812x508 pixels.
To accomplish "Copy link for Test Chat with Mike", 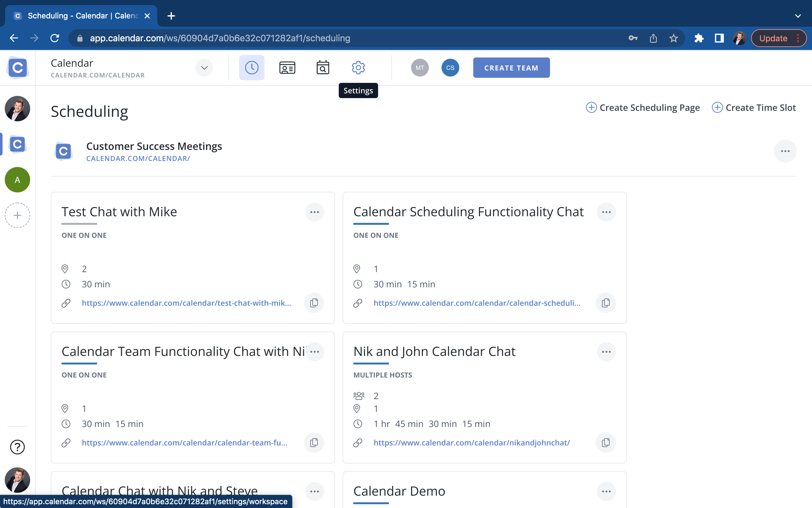I will tap(314, 303).
